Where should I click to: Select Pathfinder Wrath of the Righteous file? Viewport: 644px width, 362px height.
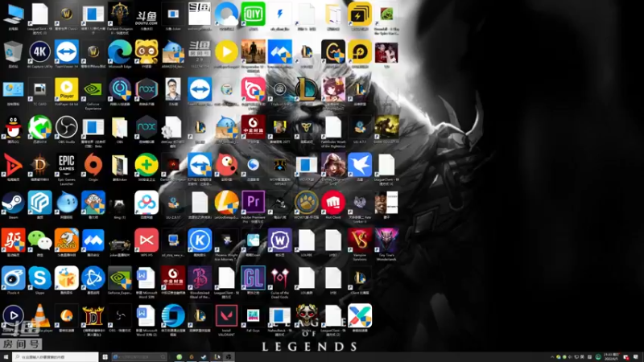333,128
